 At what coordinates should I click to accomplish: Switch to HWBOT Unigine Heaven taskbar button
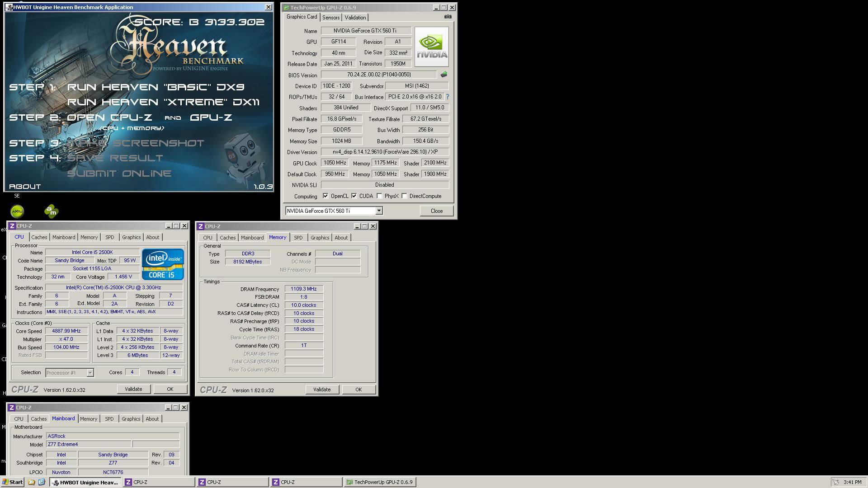click(x=85, y=482)
